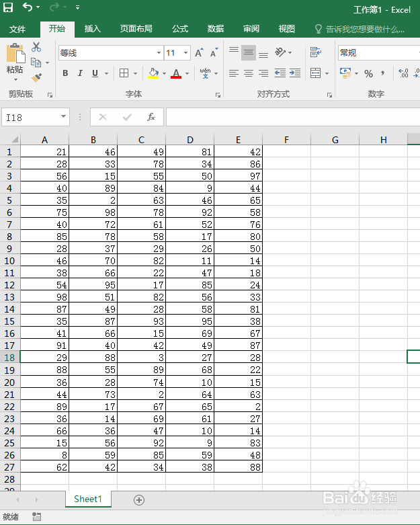This screenshot has width=420, height=525.
Task: Increase font size with the larger A
Action: click(x=199, y=52)
